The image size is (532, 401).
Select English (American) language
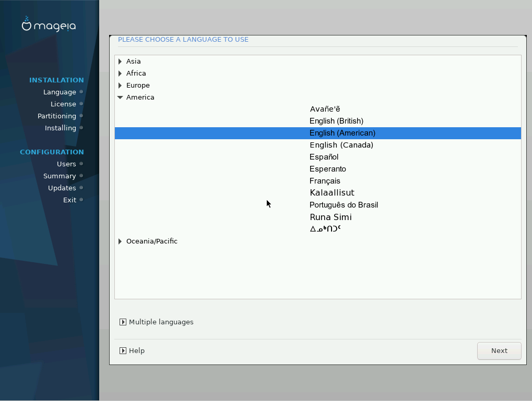click(342, 133)
